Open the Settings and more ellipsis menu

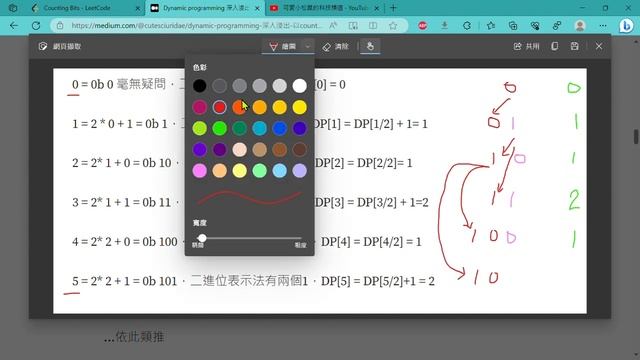603,26
